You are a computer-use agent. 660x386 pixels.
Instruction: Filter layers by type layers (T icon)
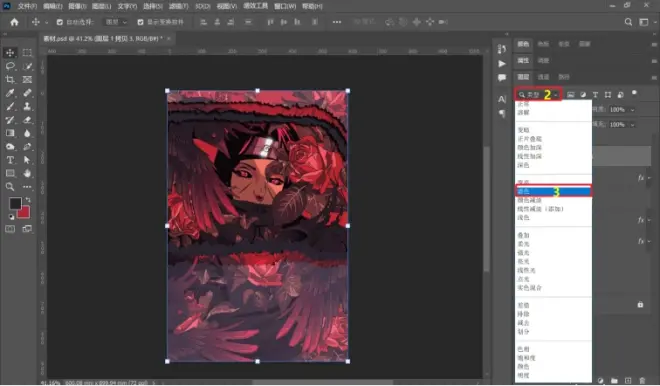click(x=595, y=95)
